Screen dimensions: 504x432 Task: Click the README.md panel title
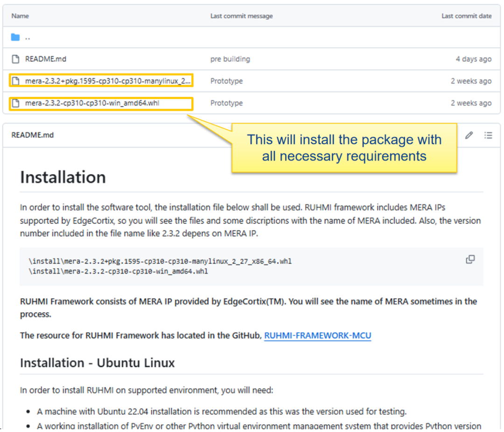click(x=33, y=135)
